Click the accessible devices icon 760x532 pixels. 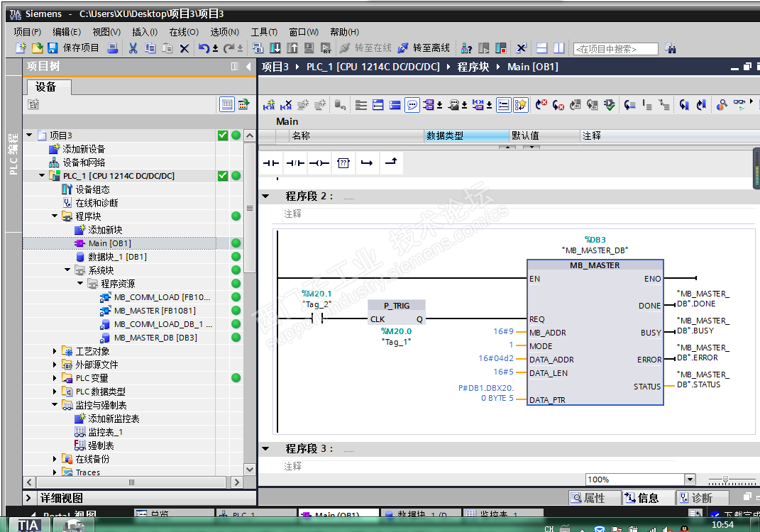click(466, 48)
